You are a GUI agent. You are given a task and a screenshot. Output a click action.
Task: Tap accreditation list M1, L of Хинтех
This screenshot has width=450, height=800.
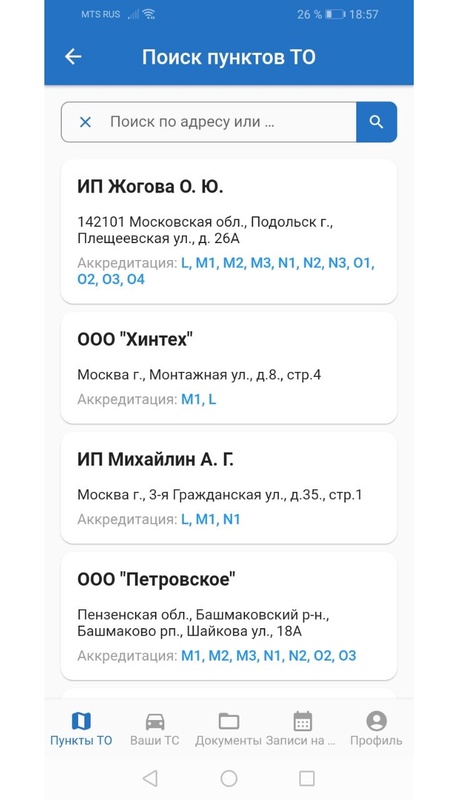tap(199, 399)
